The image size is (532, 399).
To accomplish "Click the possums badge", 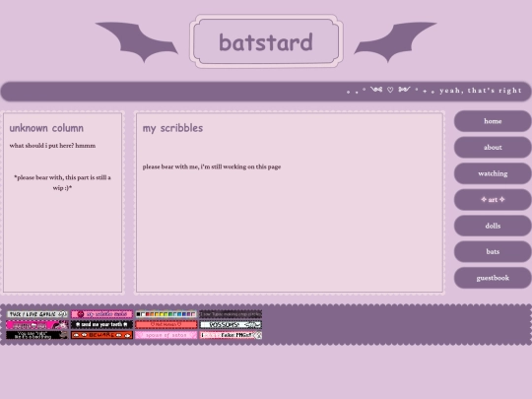I will pos(231,325).
